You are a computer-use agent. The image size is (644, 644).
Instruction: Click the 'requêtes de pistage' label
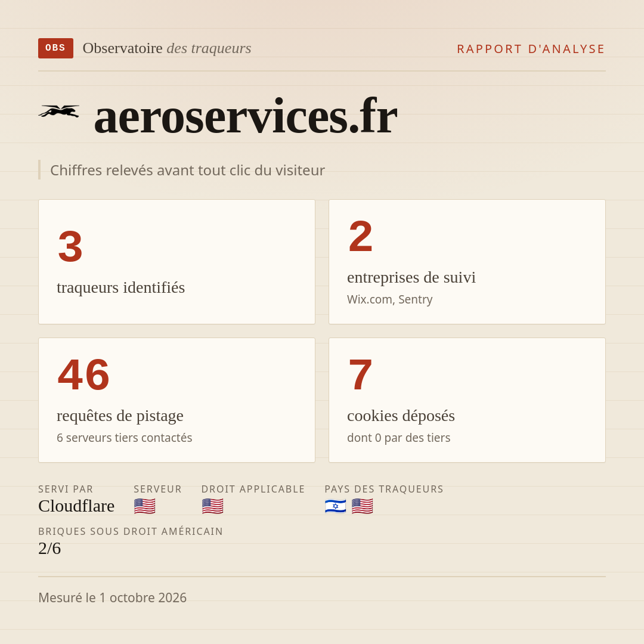point(120,416)
